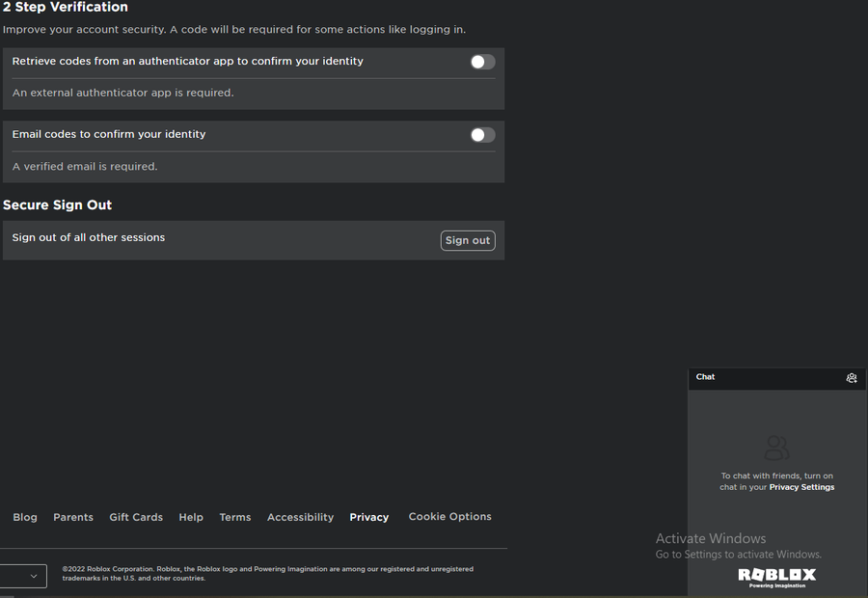Click the empty friends placeholder icon in chat
The height and width of the screenshot is (598, 868).
[776, 448]
